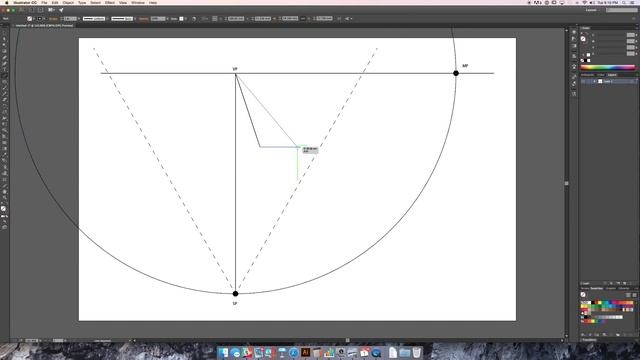Image resolution: width=640 pixels, height=360 pixels.
Task: Open the Help menu
Action: (x=153, y=2)
